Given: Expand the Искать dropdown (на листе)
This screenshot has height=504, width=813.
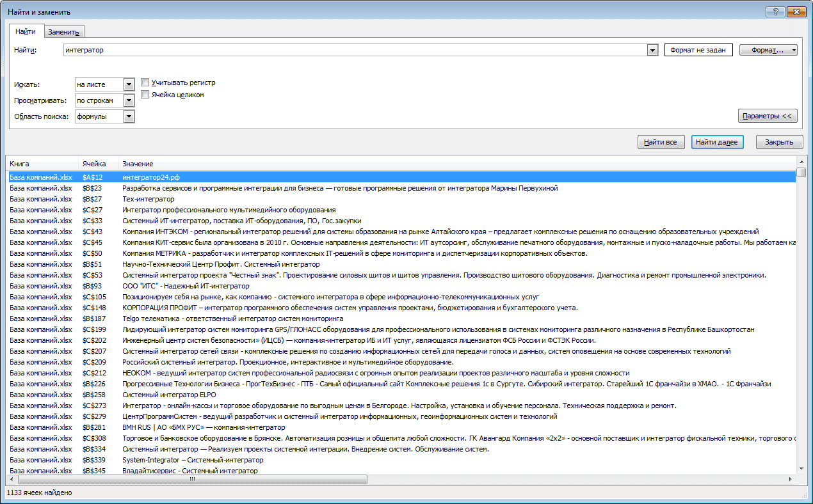Looking at the screenshot, I should click(129, 84).
